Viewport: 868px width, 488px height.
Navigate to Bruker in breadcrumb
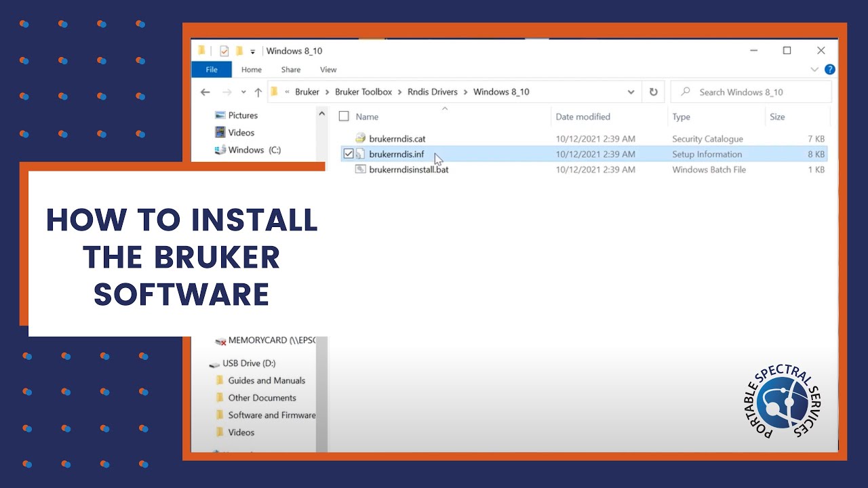click(307, 92)
